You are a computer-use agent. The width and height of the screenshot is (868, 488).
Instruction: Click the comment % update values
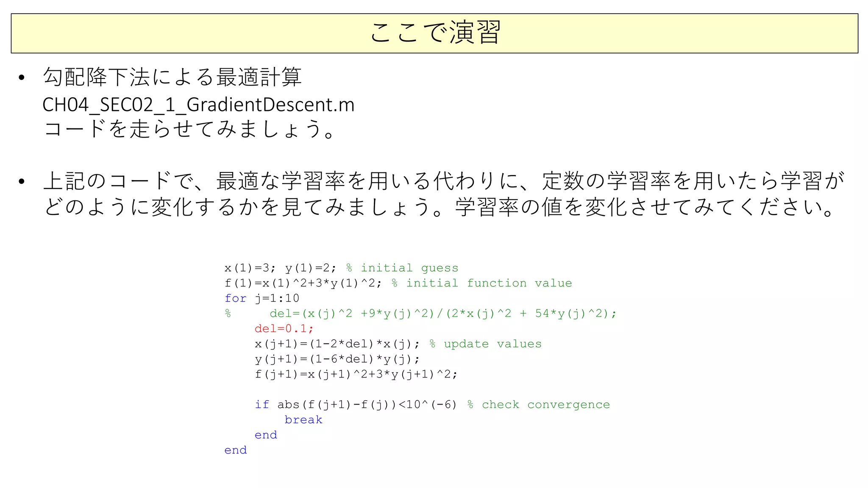click(x=485, y=344)
